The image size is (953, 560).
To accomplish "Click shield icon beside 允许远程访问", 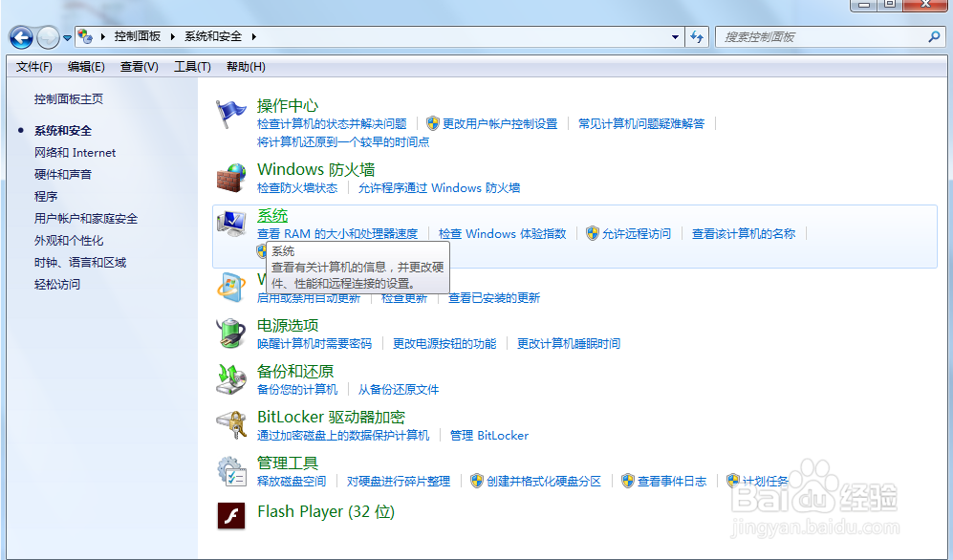I will (x=593, y=233).
